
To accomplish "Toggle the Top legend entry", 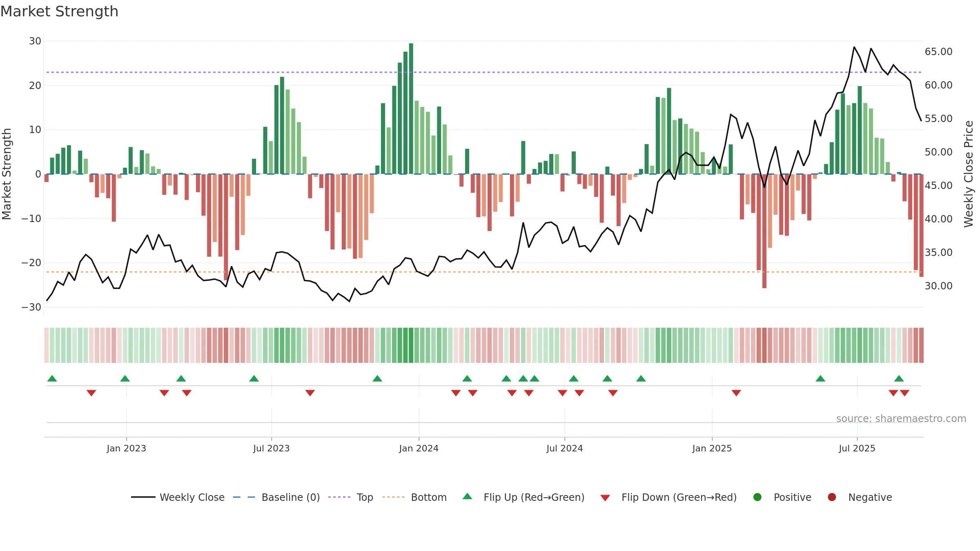I will click(x=351, y=497).
